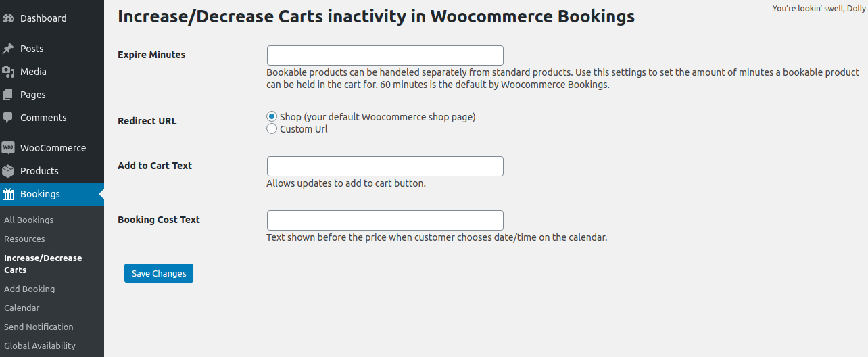The width and height of the screenshot is (868, 357).
Task: Click the Posts pushpin icon
Action: click(x=8, y=49)
